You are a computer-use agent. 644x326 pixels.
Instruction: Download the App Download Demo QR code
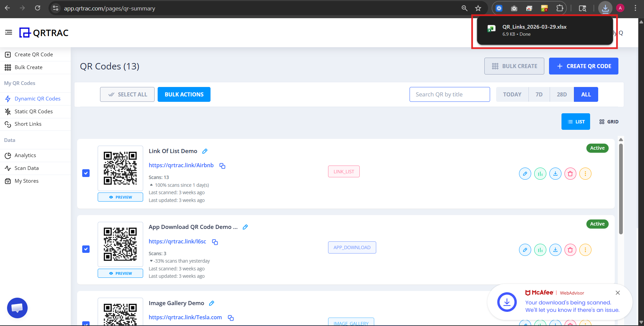[555, 250]
